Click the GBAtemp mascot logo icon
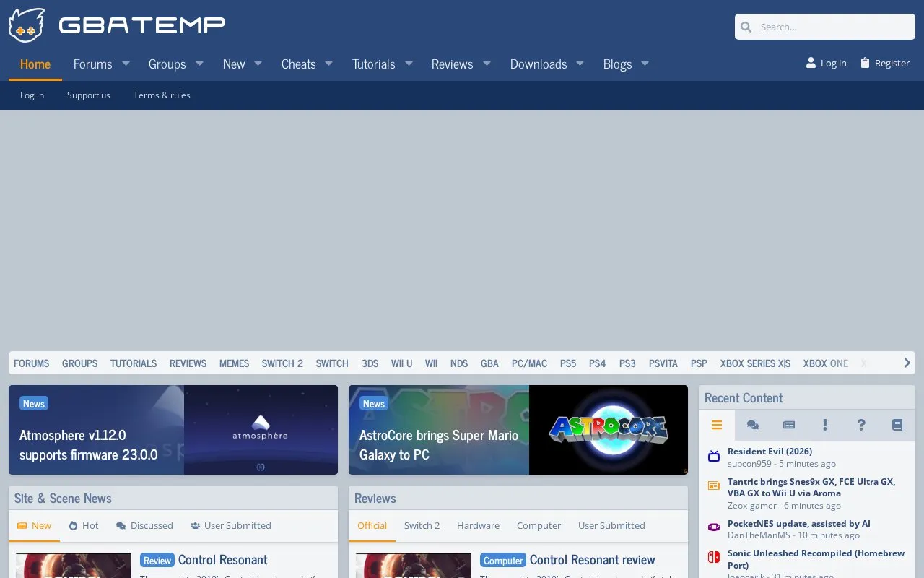The image size is (924, 578). coord(27,25)
